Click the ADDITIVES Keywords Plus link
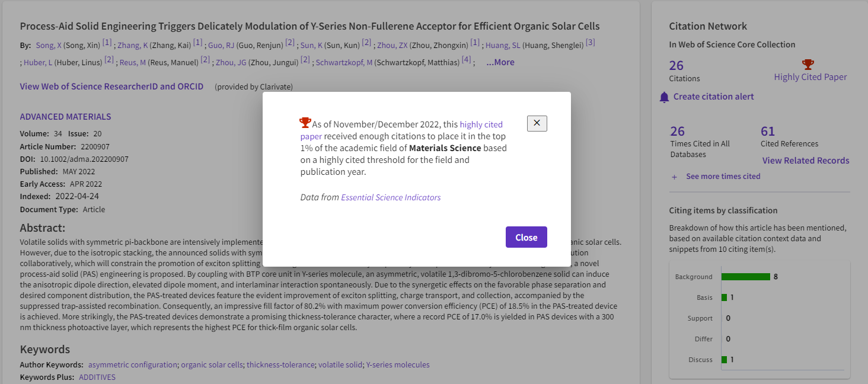The width and height of the screenshot is (868, 384). 97,377
